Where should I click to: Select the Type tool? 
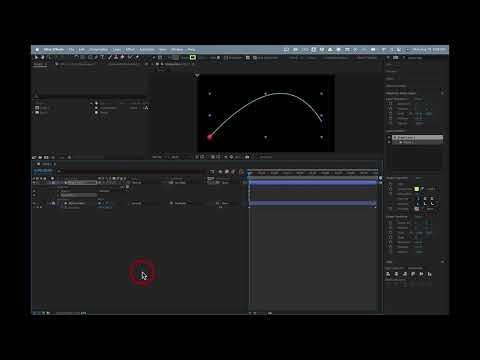(x=102, y=57)
